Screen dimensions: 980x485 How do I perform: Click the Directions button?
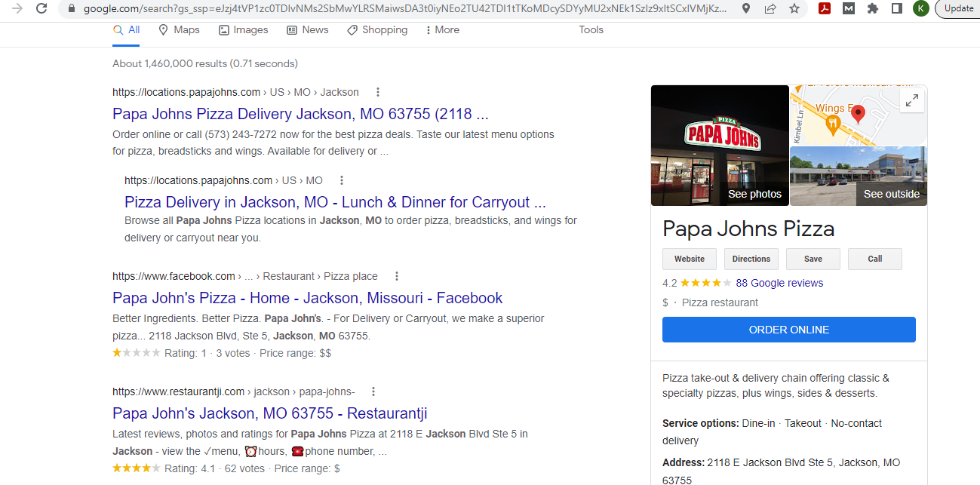[x=751, y=259]
